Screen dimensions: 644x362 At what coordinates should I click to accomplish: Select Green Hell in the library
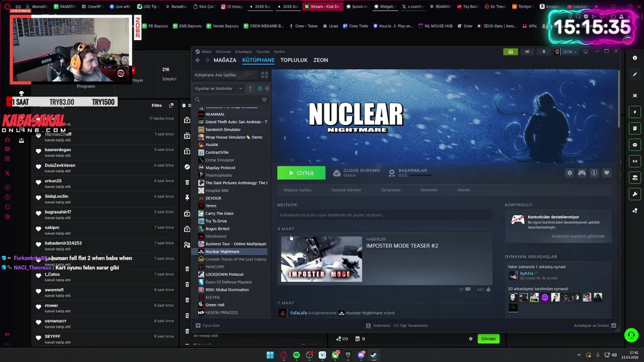click(x=215, y=305)
